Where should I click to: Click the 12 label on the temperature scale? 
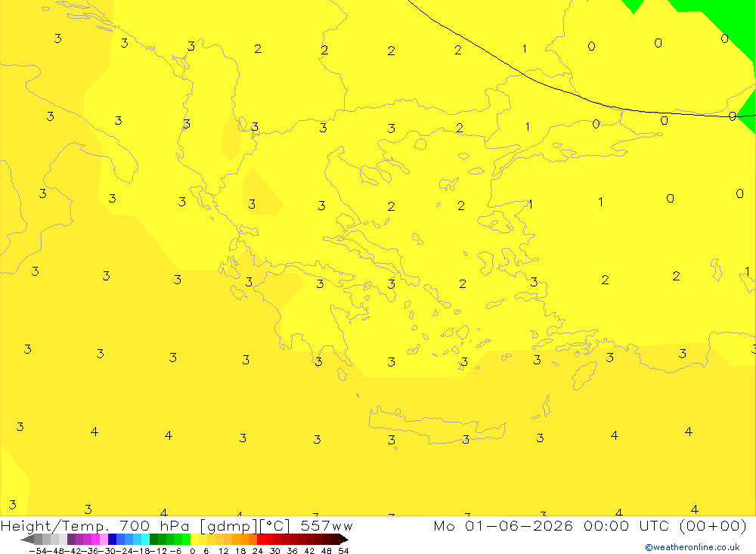pyautogui.click(x=223, y=551)
